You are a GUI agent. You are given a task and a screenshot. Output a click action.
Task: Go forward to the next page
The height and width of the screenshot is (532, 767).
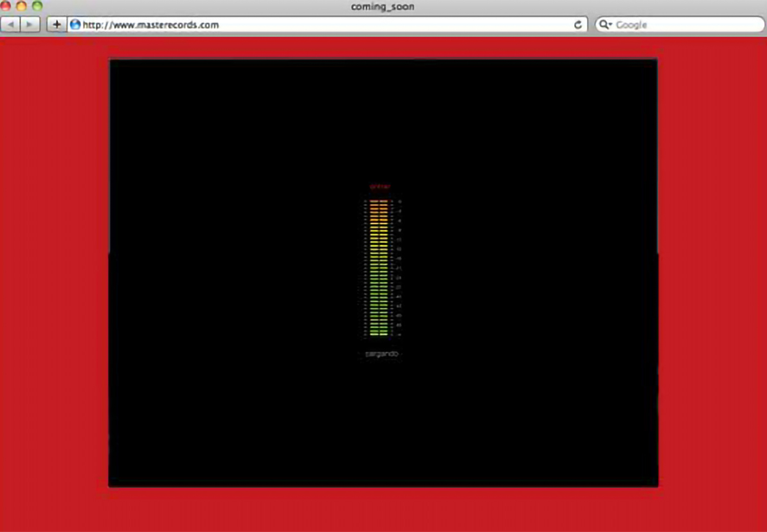click(30, 25)
